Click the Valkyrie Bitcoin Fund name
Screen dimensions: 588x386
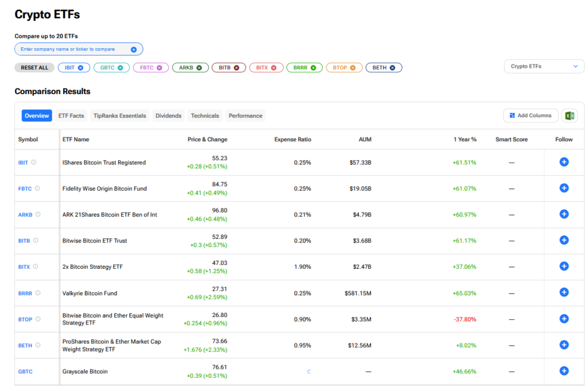click(x=90, y=294)
